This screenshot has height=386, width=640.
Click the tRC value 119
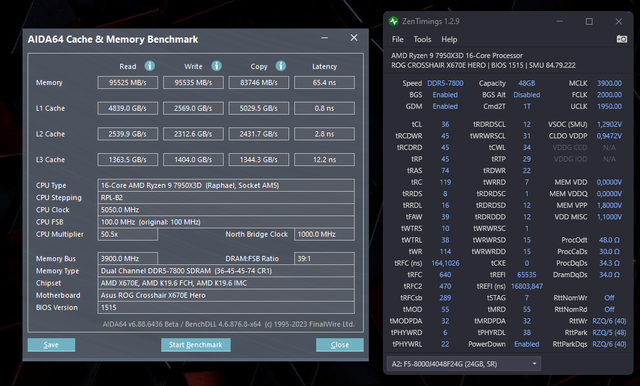445,182
